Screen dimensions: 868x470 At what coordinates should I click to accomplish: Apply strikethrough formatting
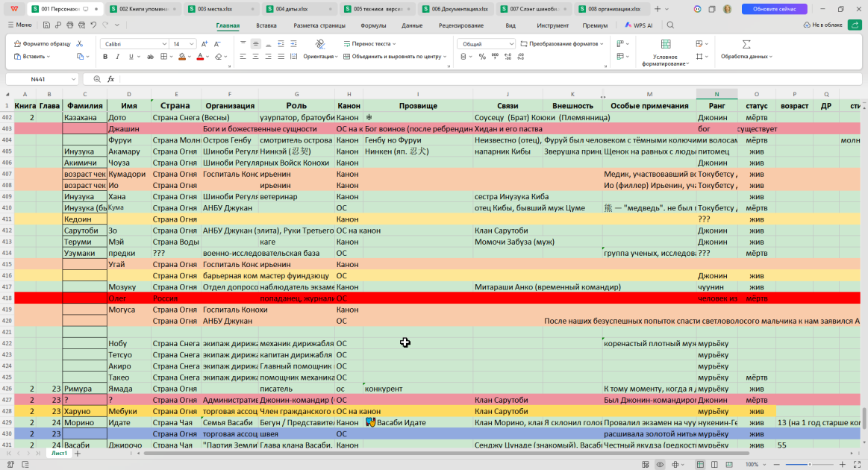click(x=150, y=57)
